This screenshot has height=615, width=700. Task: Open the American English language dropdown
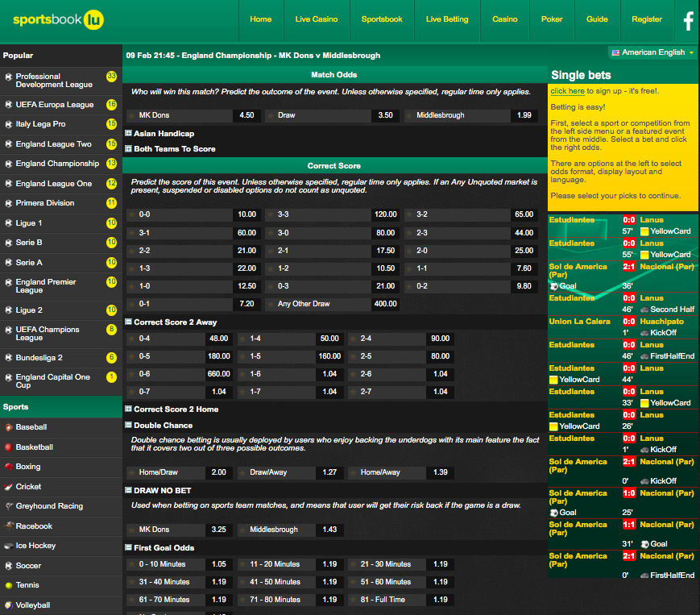(653, 52)
